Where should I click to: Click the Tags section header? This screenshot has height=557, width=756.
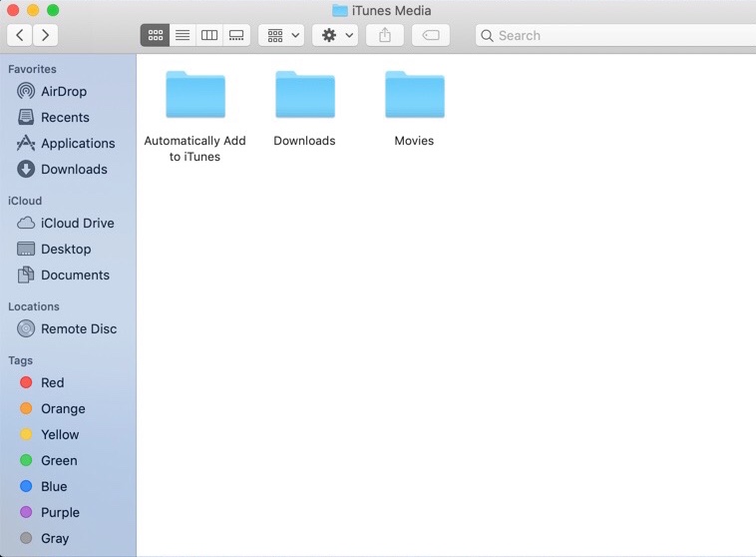(x=21, y=360)
